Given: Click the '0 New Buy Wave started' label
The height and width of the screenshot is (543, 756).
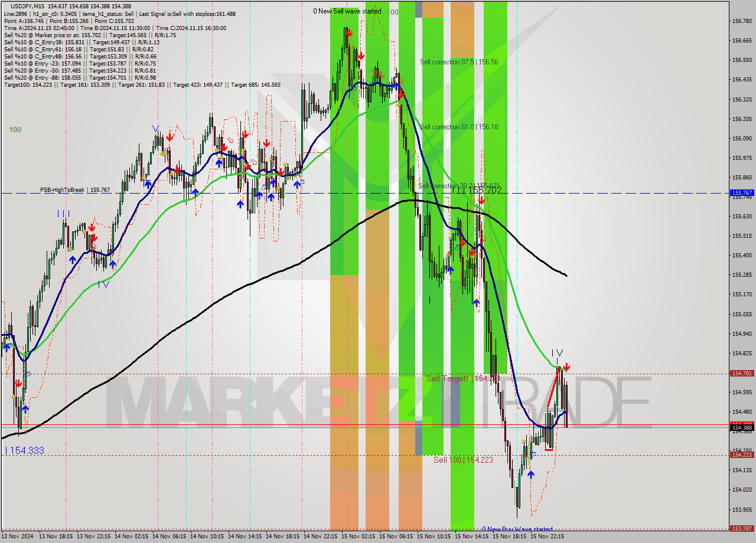Looking at the screenshot, I should tap(517, 529).
